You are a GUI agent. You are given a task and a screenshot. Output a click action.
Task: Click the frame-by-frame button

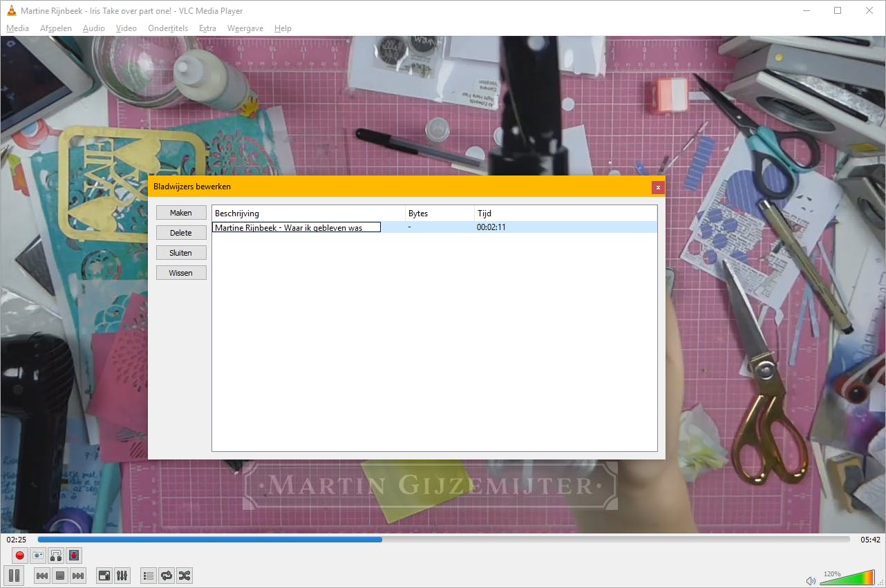click(x=74, y=555)
